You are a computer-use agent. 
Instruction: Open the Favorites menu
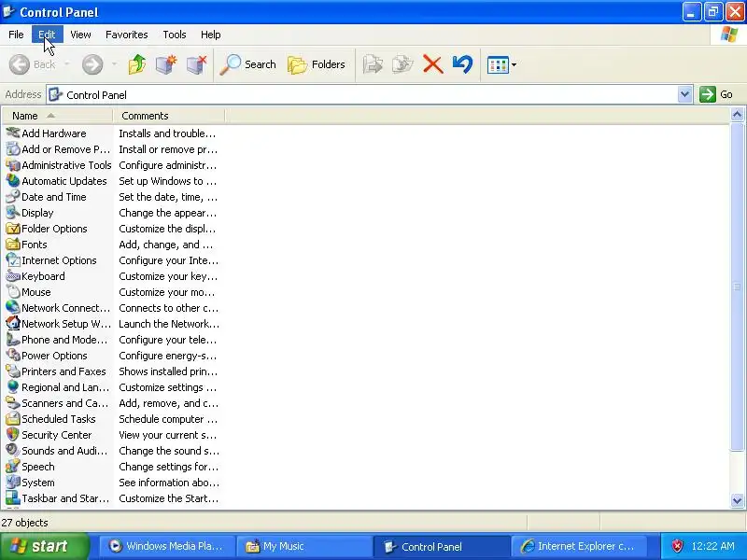coord(127,35)
